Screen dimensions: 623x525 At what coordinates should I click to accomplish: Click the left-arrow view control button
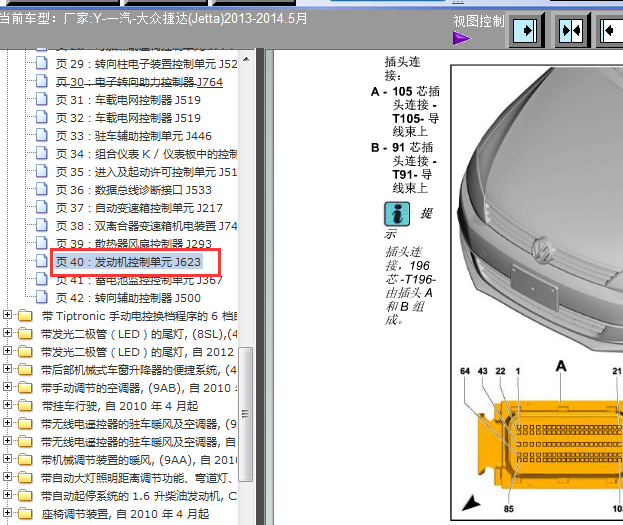point(611,31)
